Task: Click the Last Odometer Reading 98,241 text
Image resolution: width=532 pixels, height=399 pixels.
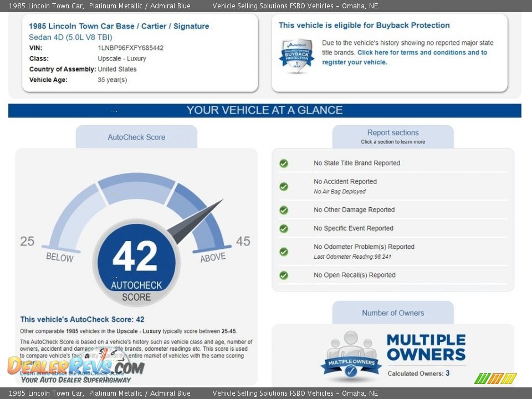Action: click(352, 257)
